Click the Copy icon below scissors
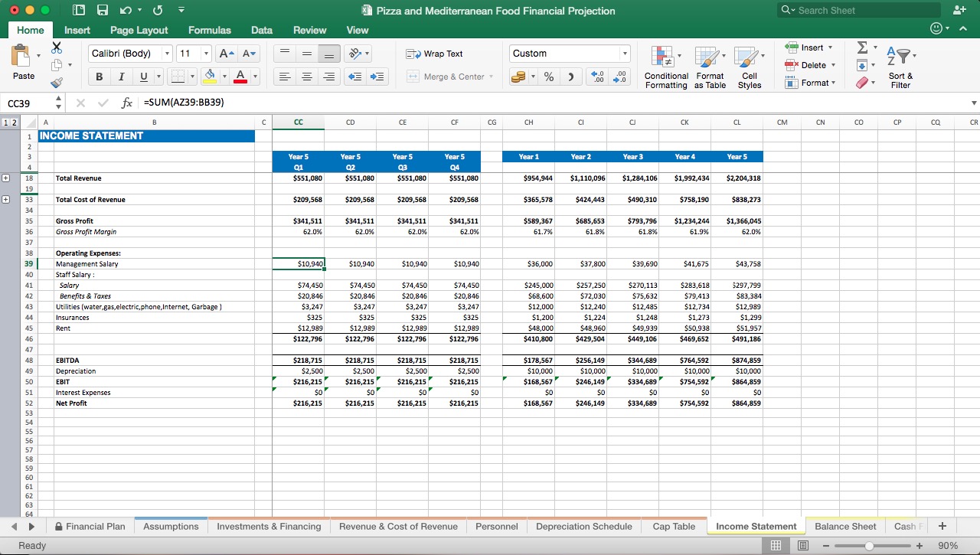 coord(56,65)
